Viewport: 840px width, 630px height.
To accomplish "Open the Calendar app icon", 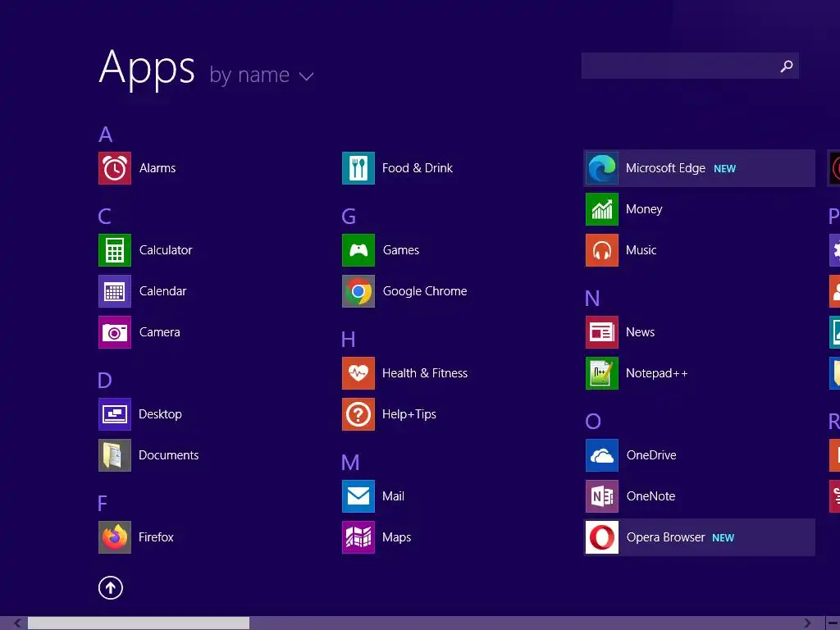I will pyautogui.click(x=115, y=291).
